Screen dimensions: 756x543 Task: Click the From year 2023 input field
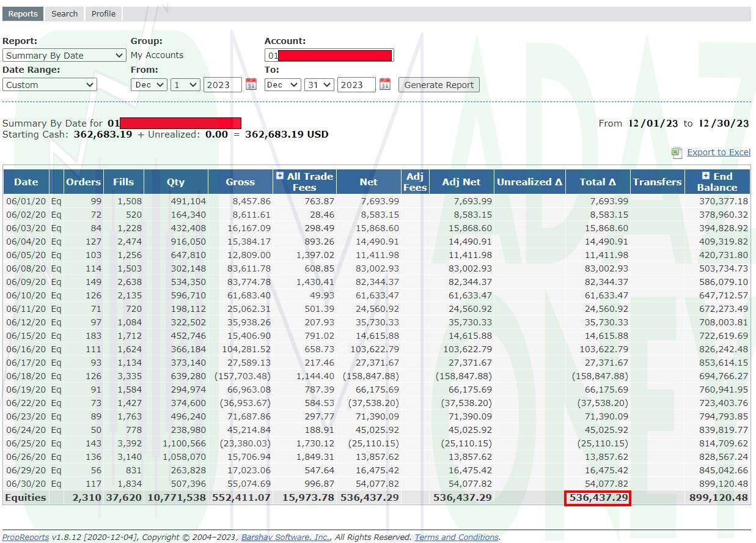coord(222,84)
